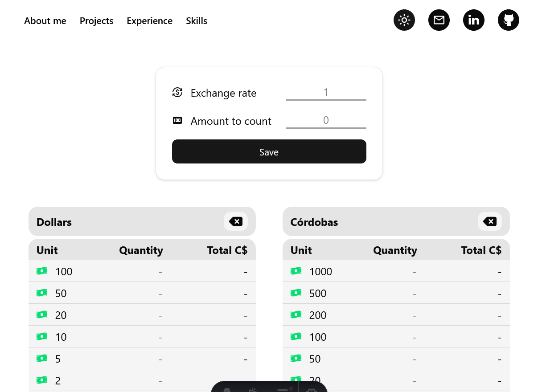
Task: Click the green bill icon beside 1000 córdobas
Action: click(296, 271)
